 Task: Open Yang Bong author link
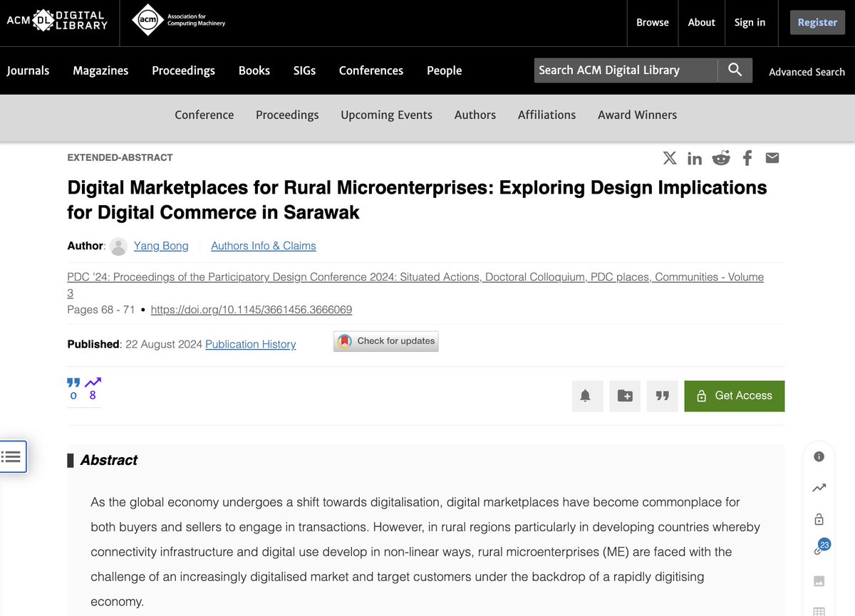(x=161, y=246)
